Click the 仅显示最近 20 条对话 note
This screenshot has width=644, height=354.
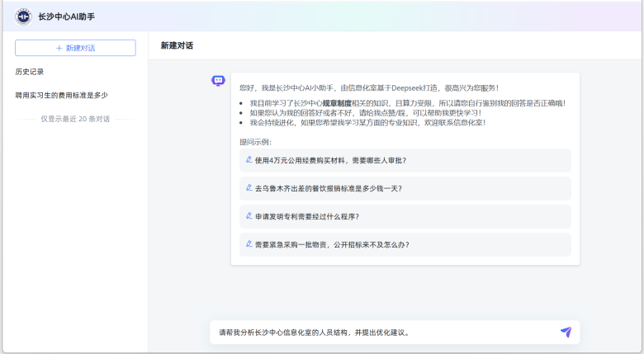75,119
